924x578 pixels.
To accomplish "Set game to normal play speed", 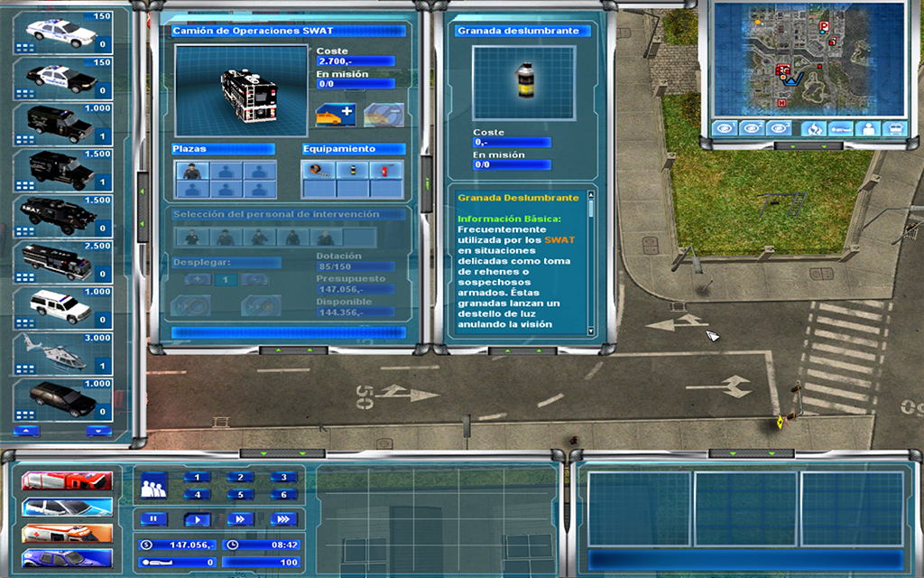I will [x=198, y=519].
